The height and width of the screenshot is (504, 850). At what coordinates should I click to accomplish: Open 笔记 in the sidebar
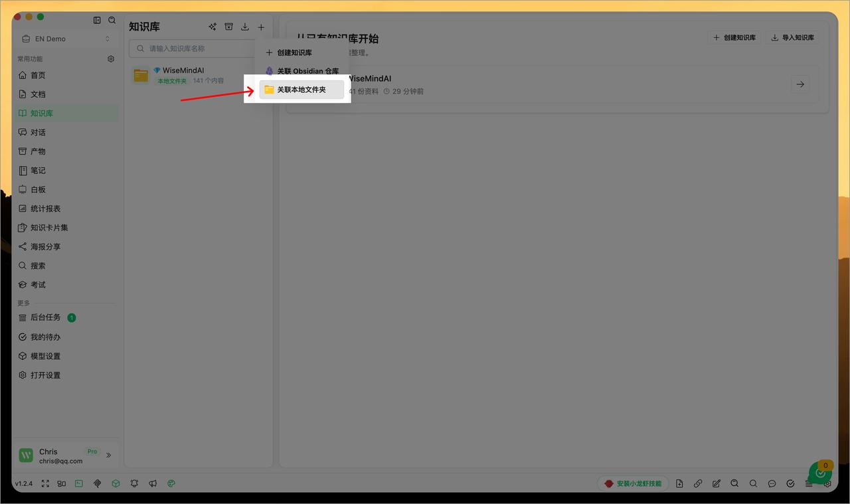(x=66, y=171)
